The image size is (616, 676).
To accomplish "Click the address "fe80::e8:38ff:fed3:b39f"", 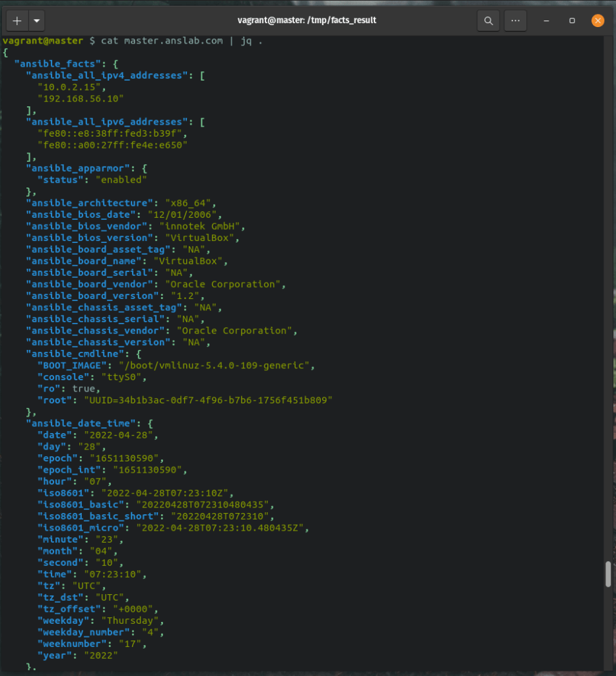I will pyautogui.click(x=110, y=133).
